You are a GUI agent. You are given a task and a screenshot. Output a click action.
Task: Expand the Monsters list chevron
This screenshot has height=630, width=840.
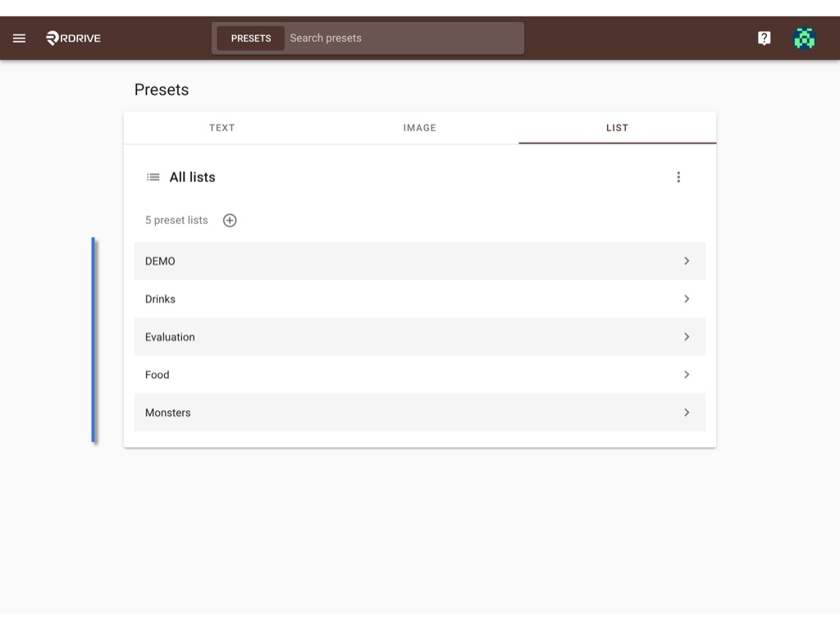(x=687, y=413)
